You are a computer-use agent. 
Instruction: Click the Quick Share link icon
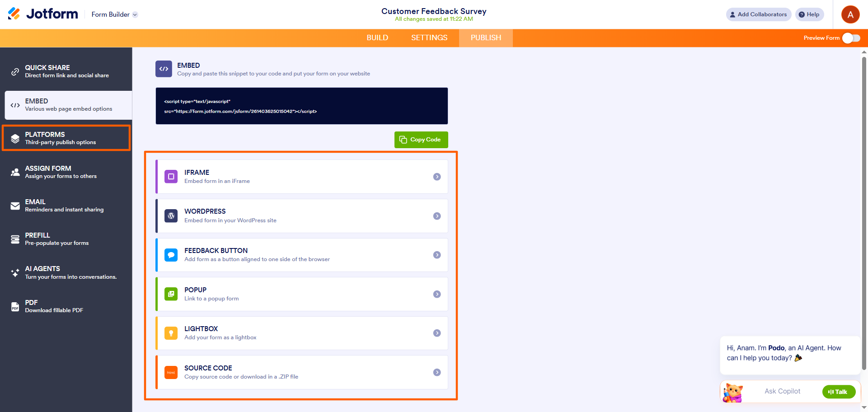(15, 71)
